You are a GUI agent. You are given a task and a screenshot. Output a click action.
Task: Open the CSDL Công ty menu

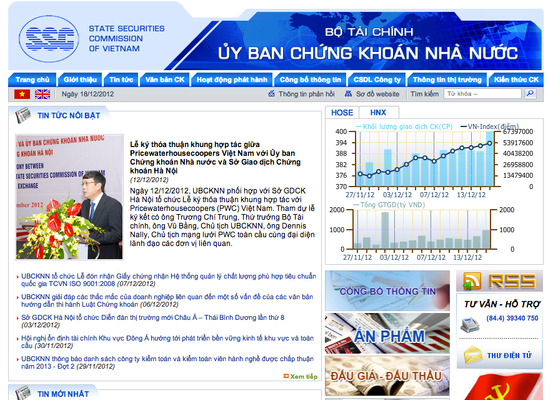click(x=377, y=80)
